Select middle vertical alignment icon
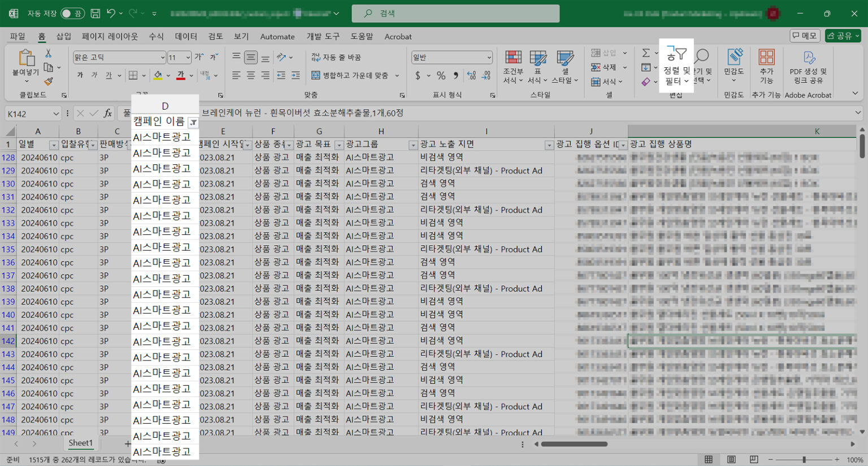 [251, 57]
